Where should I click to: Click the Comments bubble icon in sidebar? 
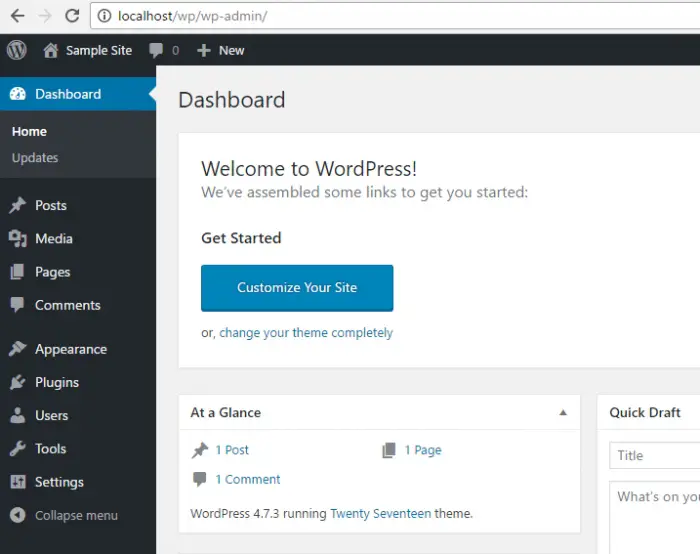coord(17,304)
